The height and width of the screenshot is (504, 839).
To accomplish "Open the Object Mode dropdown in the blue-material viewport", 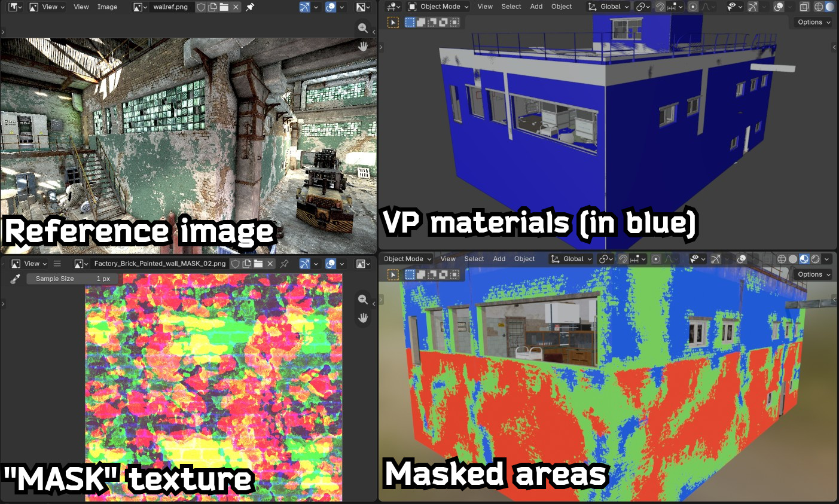I will (438, 7).
